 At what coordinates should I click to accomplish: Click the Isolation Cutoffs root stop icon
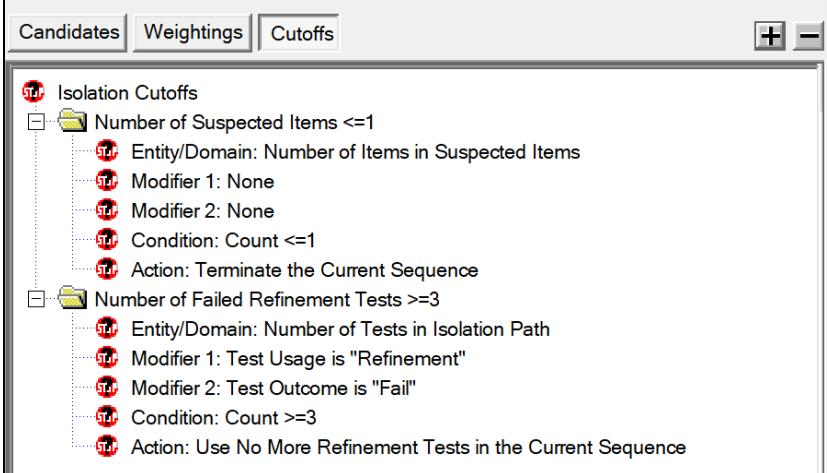tap(33, 92)
